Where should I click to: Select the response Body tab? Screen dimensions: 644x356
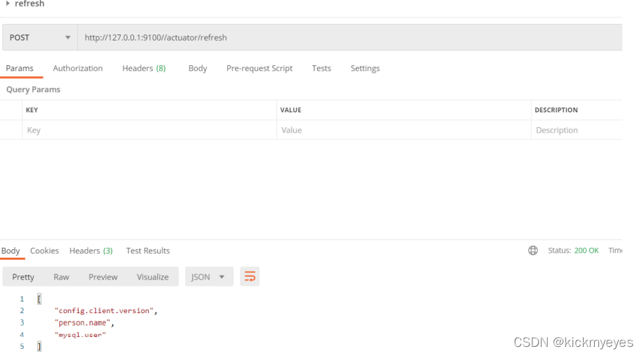coord(11,251)
